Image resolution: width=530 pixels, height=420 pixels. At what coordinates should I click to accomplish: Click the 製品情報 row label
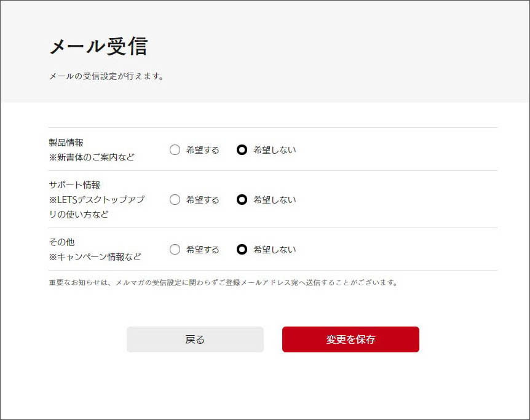(x=66, y=143)
